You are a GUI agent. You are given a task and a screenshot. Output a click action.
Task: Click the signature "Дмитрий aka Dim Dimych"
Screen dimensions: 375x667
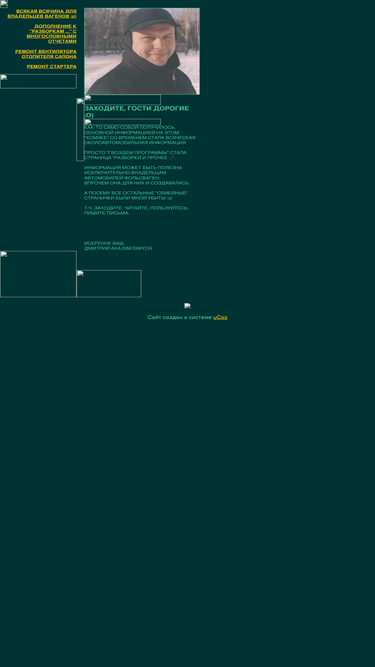(118, 248)
